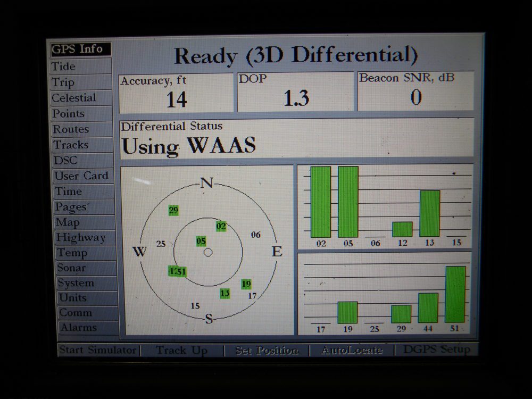Select the System tab
Image resolution: width=532 pixels, height=399 pixels.
(x=87, y=282)
